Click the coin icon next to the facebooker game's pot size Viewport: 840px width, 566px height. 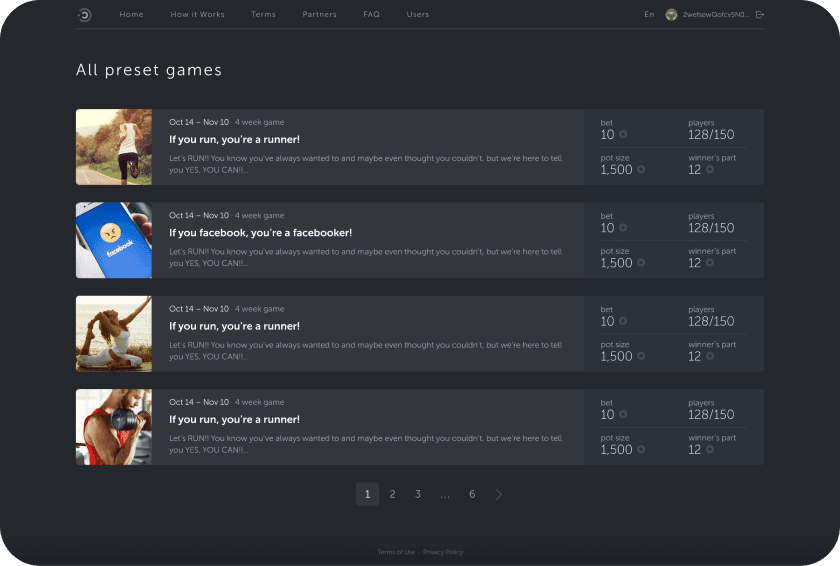641,262
